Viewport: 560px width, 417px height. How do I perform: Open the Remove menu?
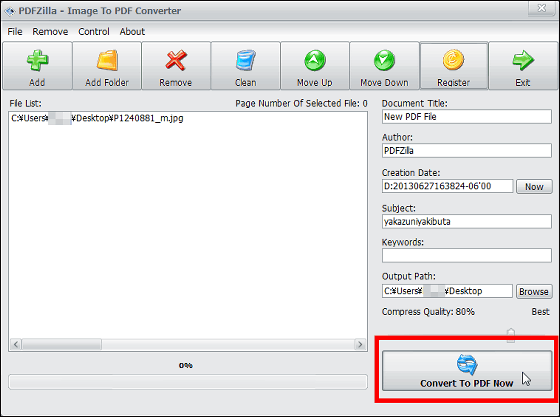(50, 32)
